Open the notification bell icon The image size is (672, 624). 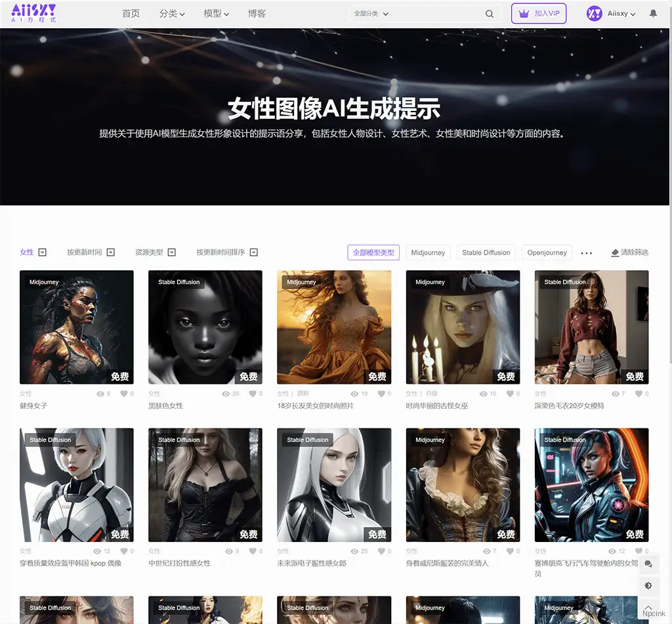click(x=654, y=13)
